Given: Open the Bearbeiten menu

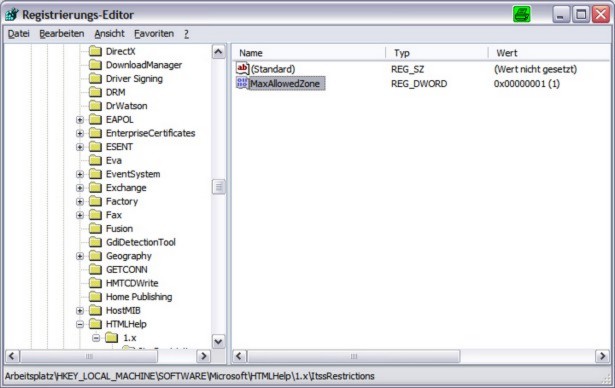Looking at the screenshot, I should pyautogui.click(x=62, y=34).
